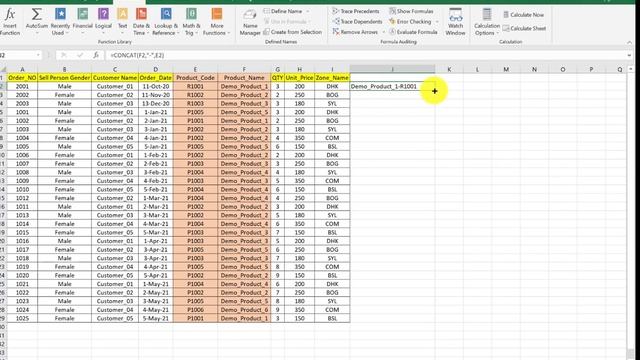Expand the Error Checking dropdown arrow
The image size is (640, 360).
(437, 21)
